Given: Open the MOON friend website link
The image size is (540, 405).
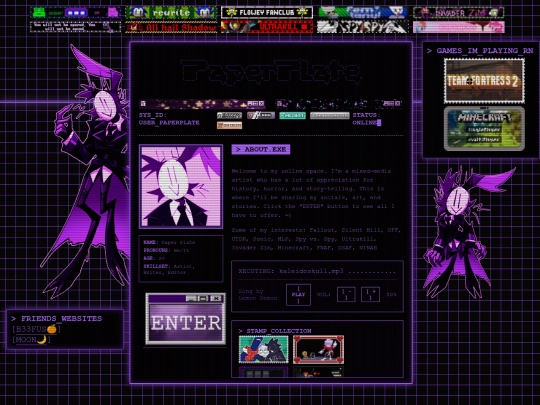Looking at the screenshot, I should (x=31, y=340).
